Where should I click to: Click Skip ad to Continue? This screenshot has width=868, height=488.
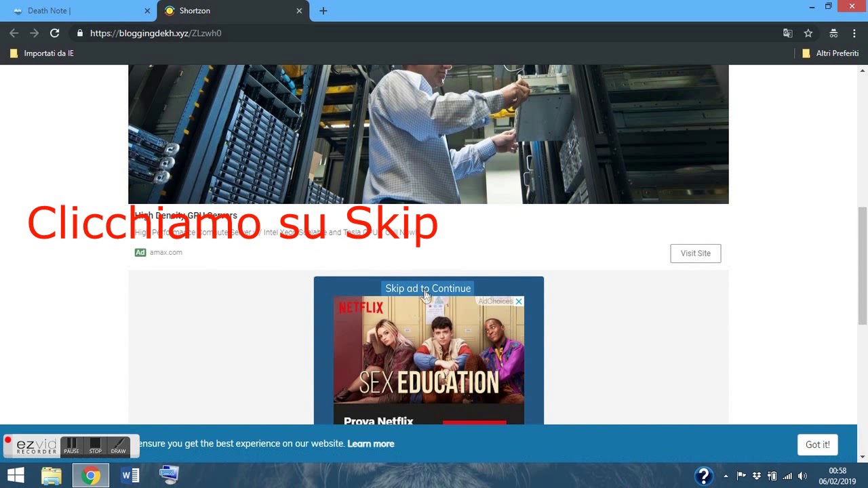pyautogui.click(x=428, y=288)
